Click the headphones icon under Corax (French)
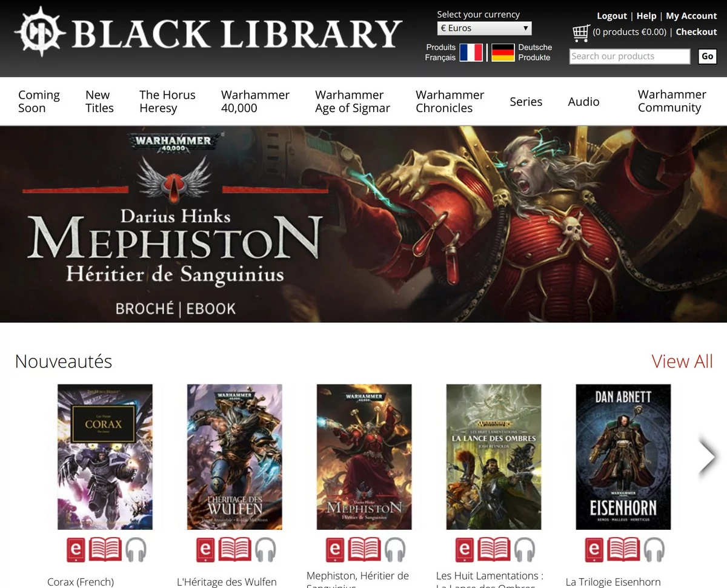 click(136, 550)
